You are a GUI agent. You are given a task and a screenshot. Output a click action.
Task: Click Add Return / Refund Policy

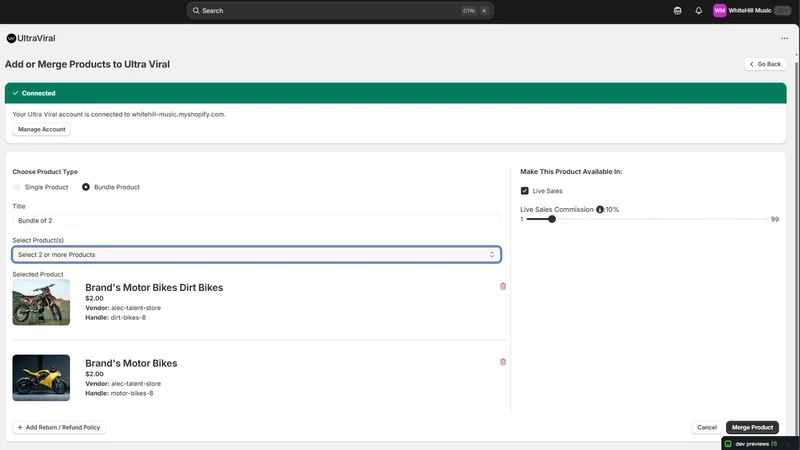tap(59, 428)
